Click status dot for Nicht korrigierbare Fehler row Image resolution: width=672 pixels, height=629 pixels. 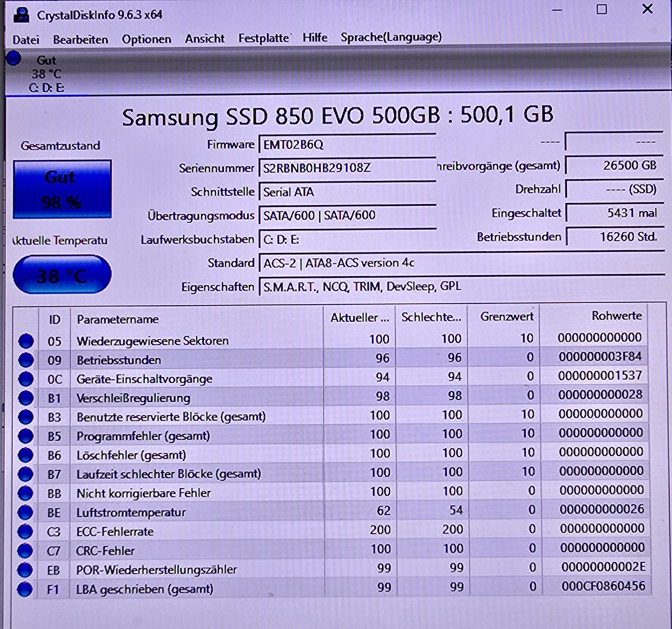pyautogui.click(x=25, y=493)
